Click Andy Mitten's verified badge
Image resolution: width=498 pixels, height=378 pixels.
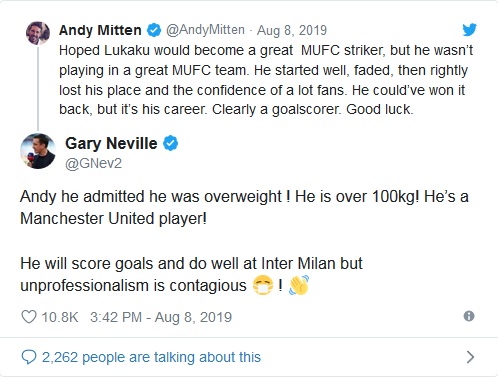[x=154, y=30]
